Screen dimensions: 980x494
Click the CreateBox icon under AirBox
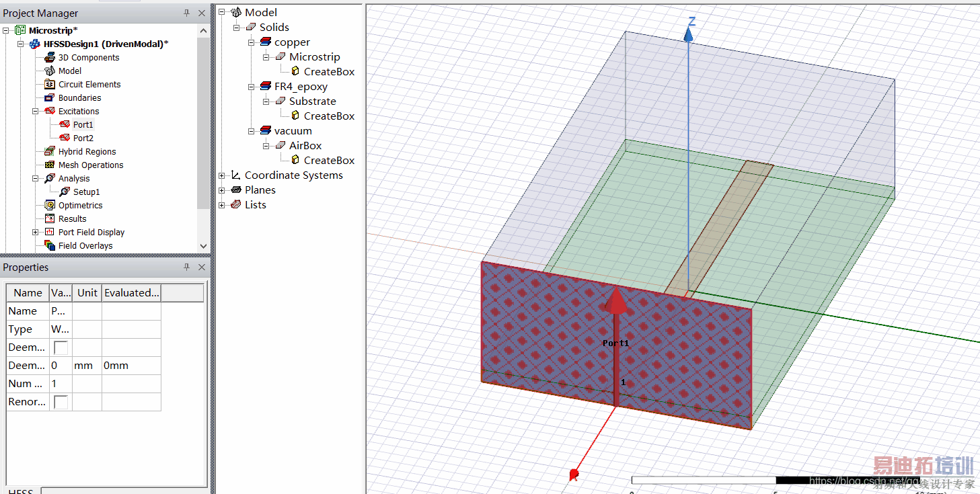[295, 160]
